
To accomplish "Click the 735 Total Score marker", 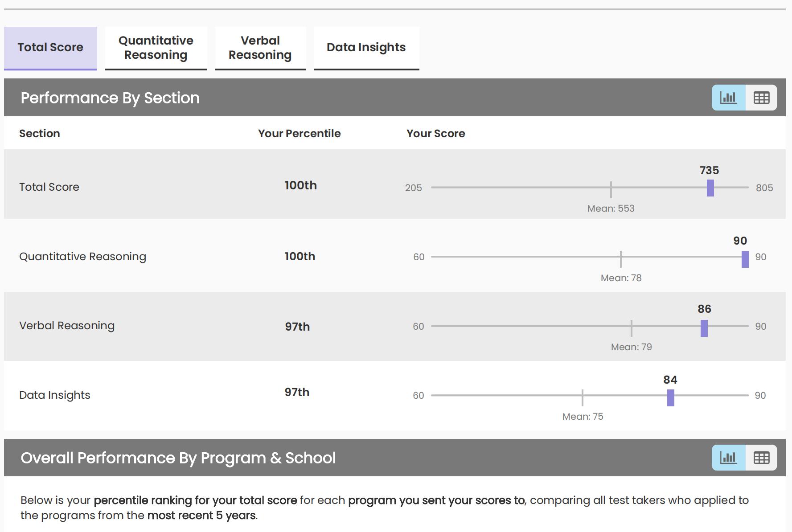I will point(710,188).
